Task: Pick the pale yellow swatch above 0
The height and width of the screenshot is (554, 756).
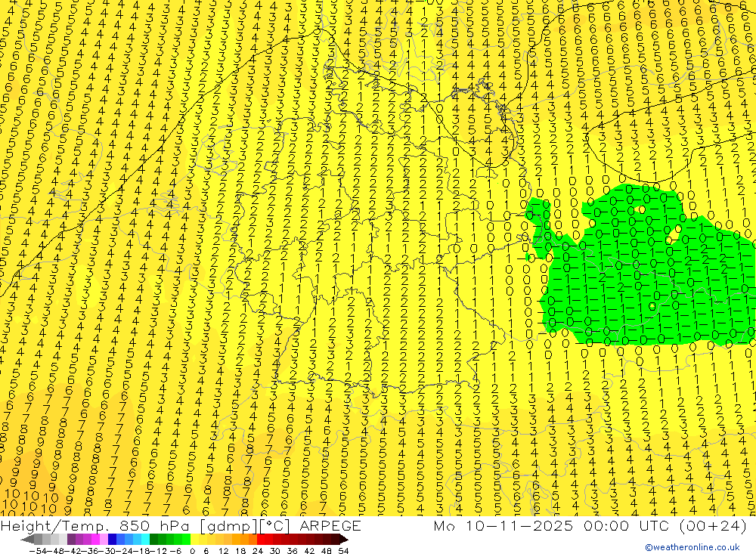Action: (195, 540)
